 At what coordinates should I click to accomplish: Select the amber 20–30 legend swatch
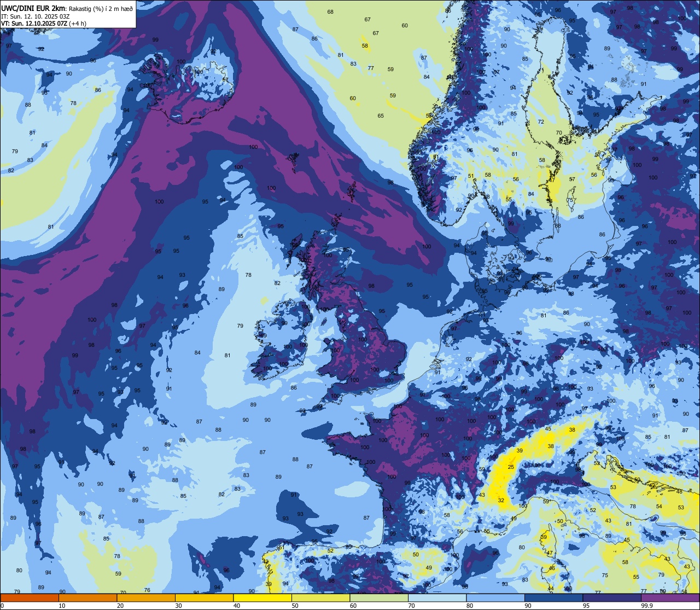coord(146,598)
